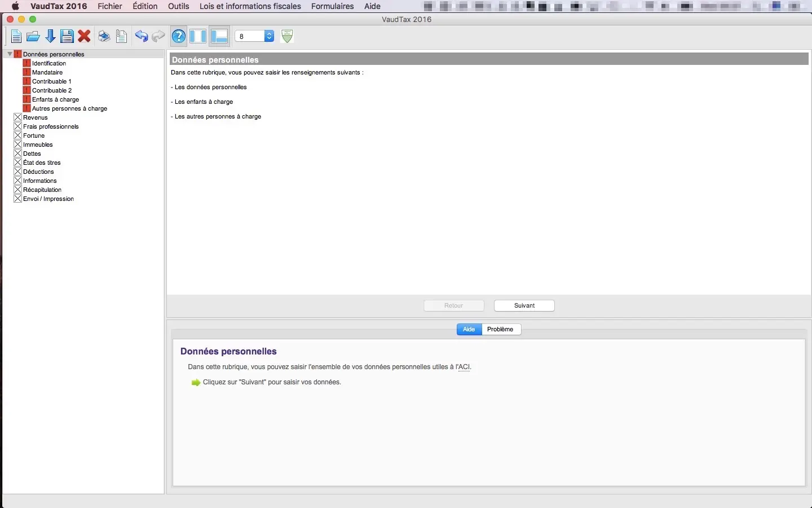Toggle the bottom help panel layout icon

tap(219, 37)
